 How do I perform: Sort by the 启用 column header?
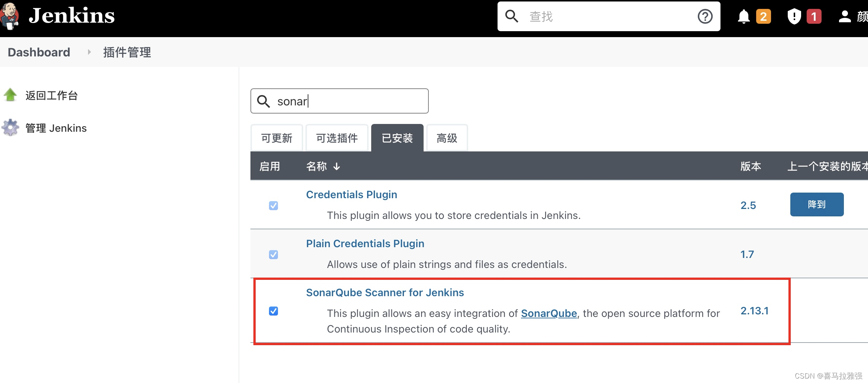[270, 166]
